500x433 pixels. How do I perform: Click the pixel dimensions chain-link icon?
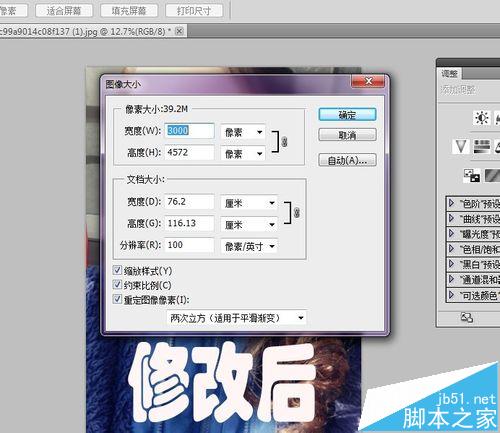click(284, 142)
